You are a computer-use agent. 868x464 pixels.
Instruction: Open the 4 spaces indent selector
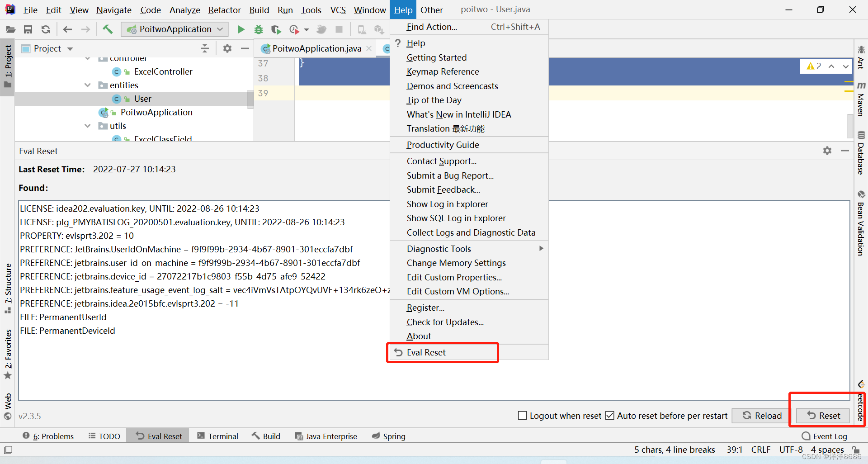click(x=827, y=450)
